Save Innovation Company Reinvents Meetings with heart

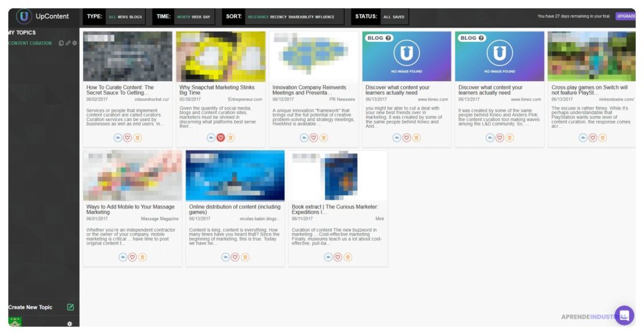tap(314, 138)
